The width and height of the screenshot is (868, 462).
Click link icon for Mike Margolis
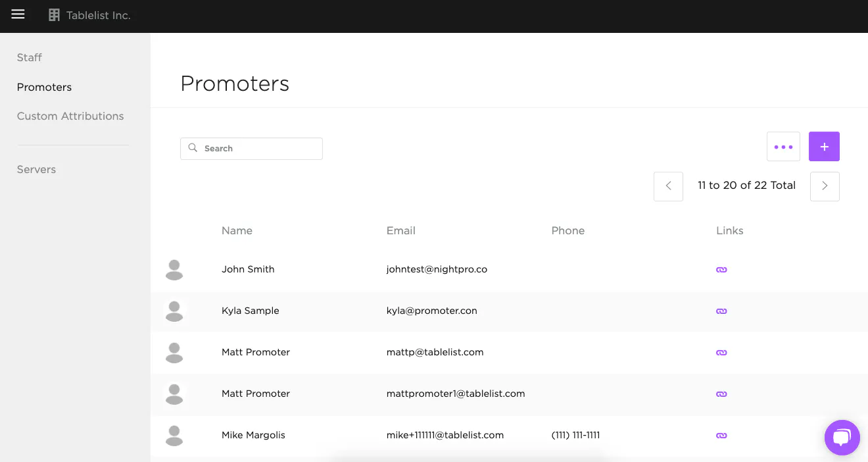tap(721, 436)
